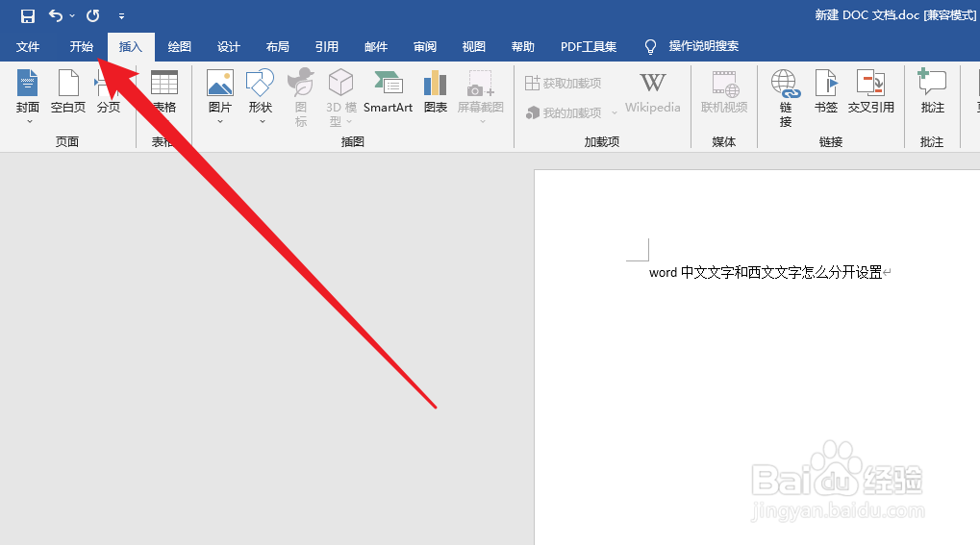Open the 帮助 (Help) tab
The height and width of the screenshot is (545, 980).
point(523,47)
